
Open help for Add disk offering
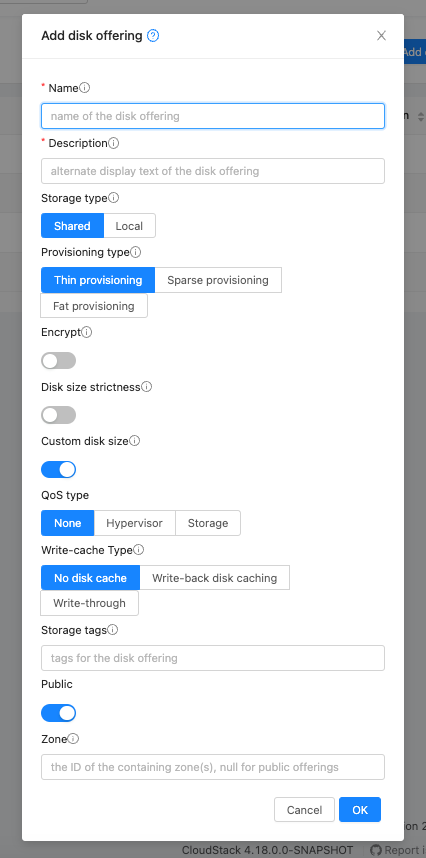(x=153, y=36)
